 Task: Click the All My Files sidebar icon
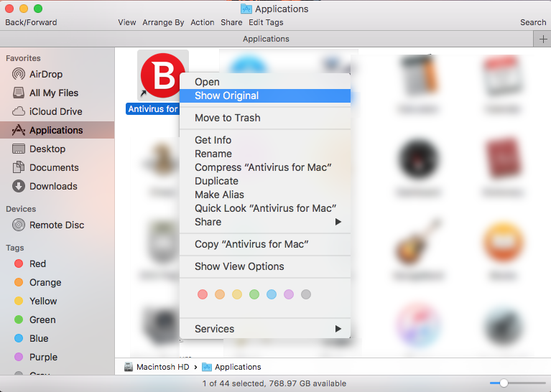tap(19, 93)
